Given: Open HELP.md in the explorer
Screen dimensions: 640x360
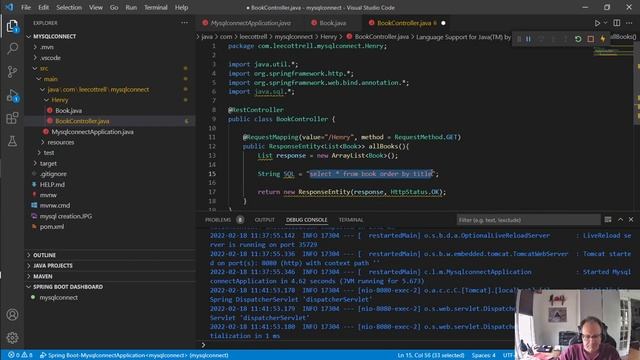Looking at the screenshot, I should click(x=52, y=184).
